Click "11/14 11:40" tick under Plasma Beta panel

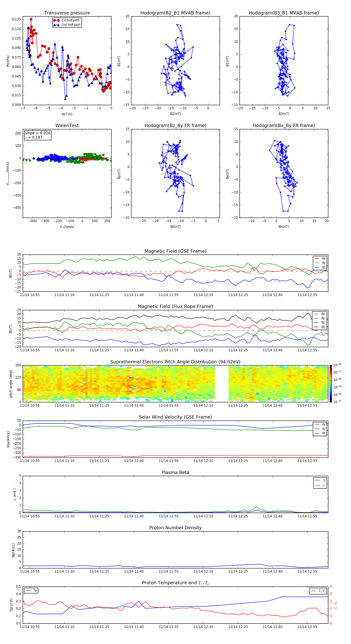click(134, 516)
